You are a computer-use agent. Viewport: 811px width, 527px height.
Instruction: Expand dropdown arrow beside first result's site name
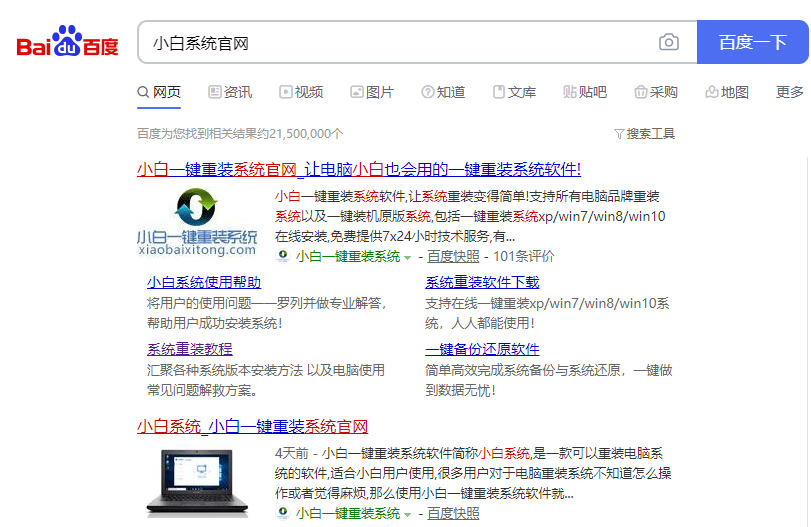click(408, 258)
